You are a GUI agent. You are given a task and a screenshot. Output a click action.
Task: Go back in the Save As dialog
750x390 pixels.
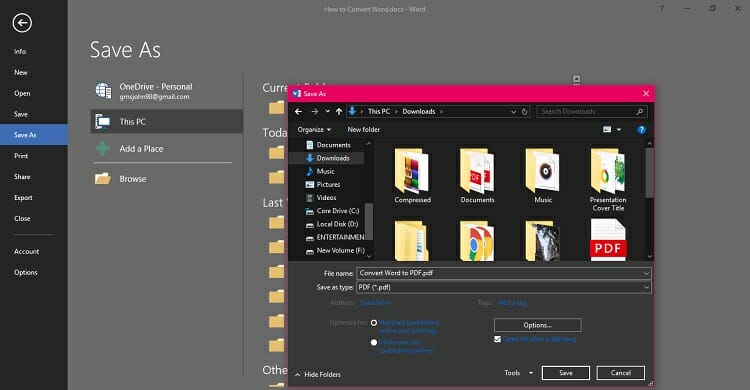[298, 111]
